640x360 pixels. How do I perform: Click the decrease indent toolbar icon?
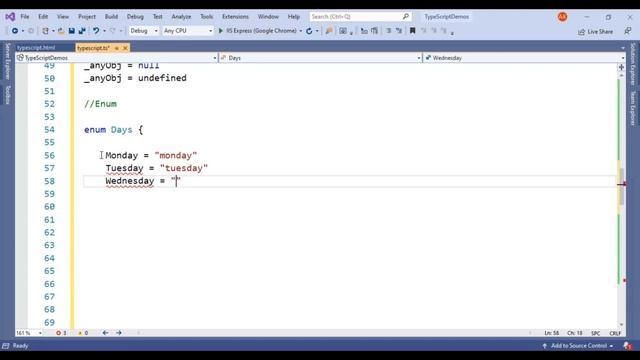[x=364, y=31]
